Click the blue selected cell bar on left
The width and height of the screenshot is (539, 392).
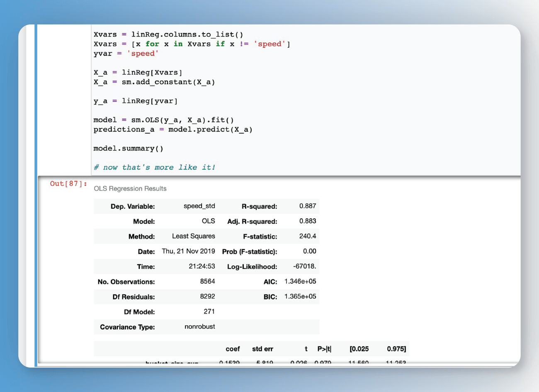coord(36,195)
